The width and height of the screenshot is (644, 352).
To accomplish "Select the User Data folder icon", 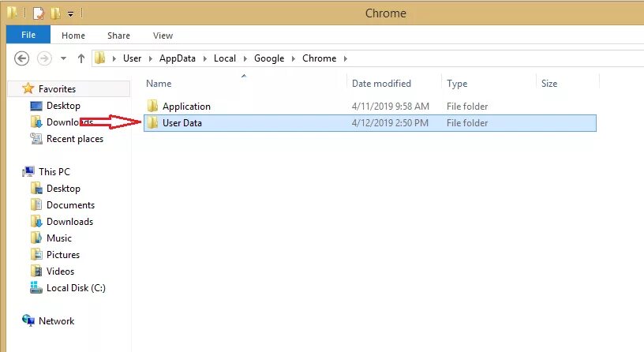I will (152, 122).
